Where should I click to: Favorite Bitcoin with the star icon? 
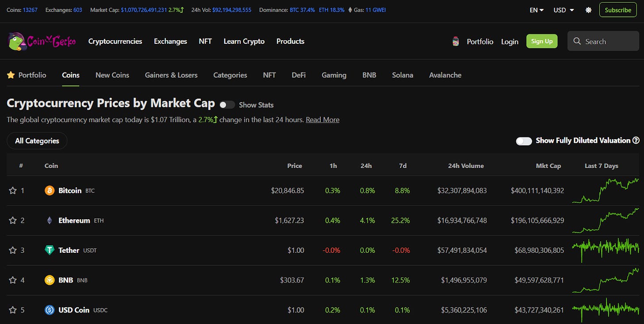click(12, 191)
